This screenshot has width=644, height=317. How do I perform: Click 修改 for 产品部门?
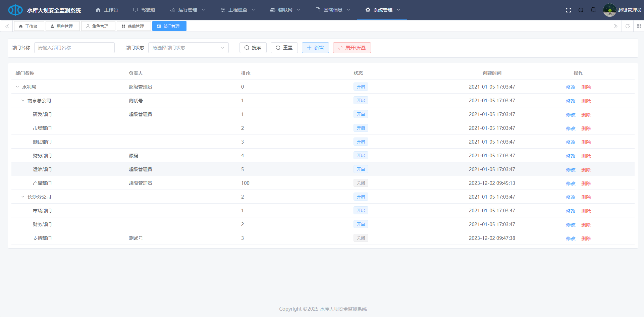(x=571, y=183)
